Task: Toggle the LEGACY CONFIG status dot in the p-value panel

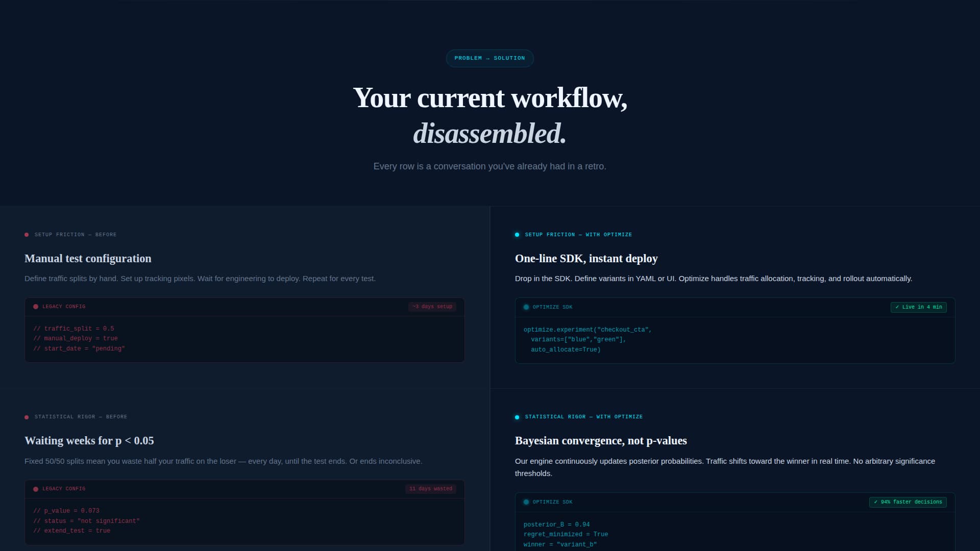Action: 36,488
